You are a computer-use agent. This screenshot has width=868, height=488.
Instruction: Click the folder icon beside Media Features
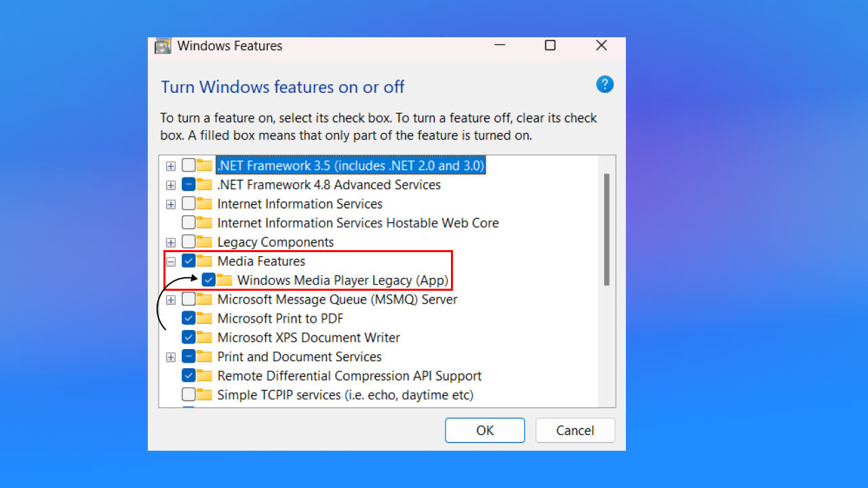(205, 261)
